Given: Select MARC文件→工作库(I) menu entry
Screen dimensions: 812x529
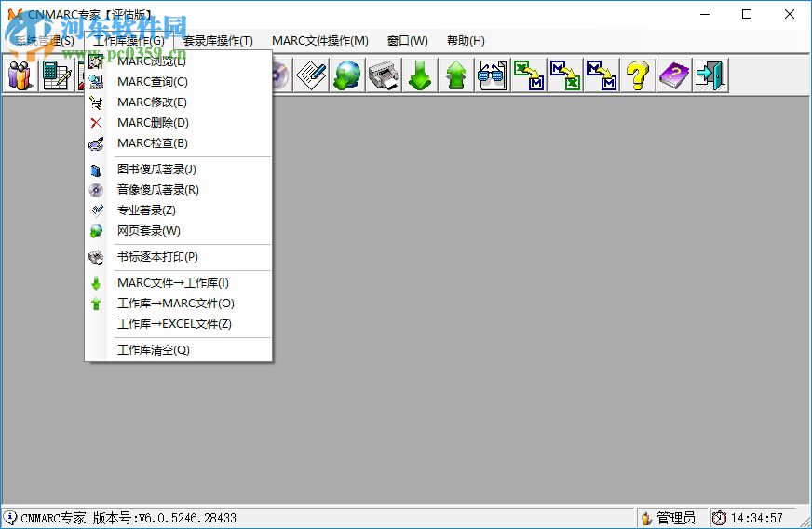Looking at the screenshot, I should tap(179, 283).
